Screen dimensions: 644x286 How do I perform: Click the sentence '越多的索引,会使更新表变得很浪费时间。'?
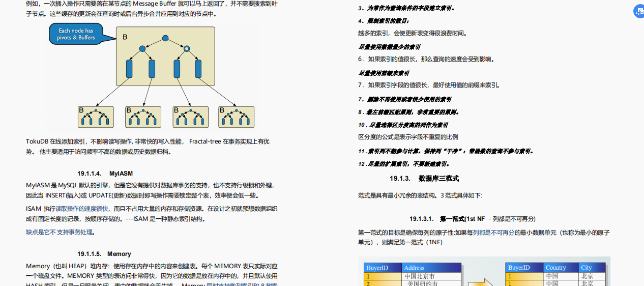tap(412, 34)
